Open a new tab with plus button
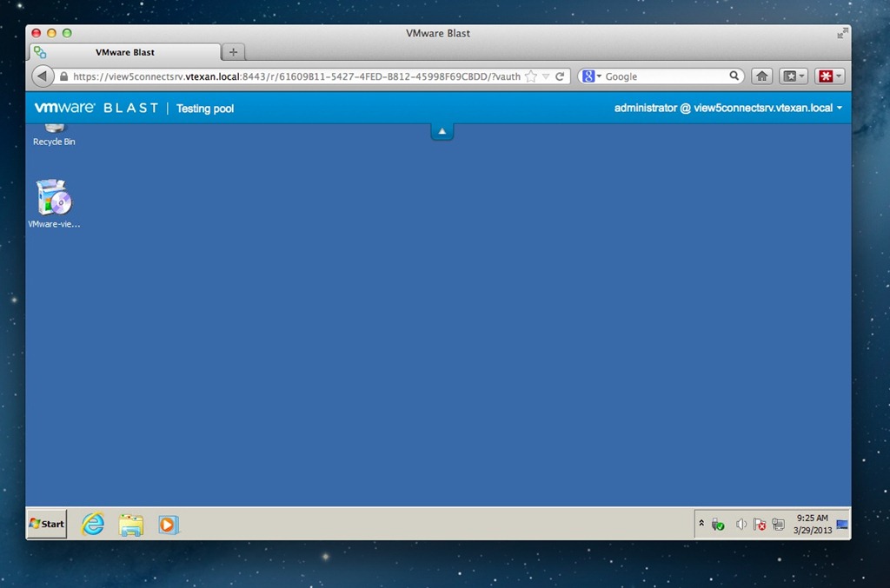This screenshot has width=890, height=588. (x=233, y=52)
